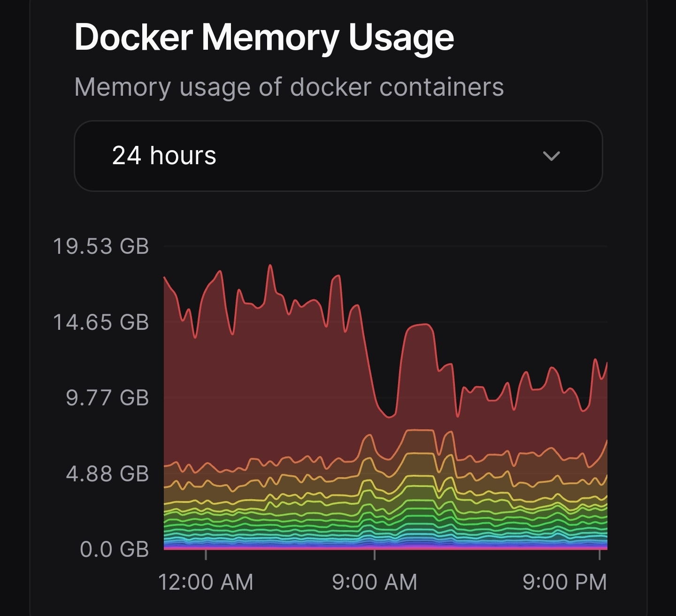Click the 0.0 GB y-axis label
676x616 pixels.
pos(114,549)
